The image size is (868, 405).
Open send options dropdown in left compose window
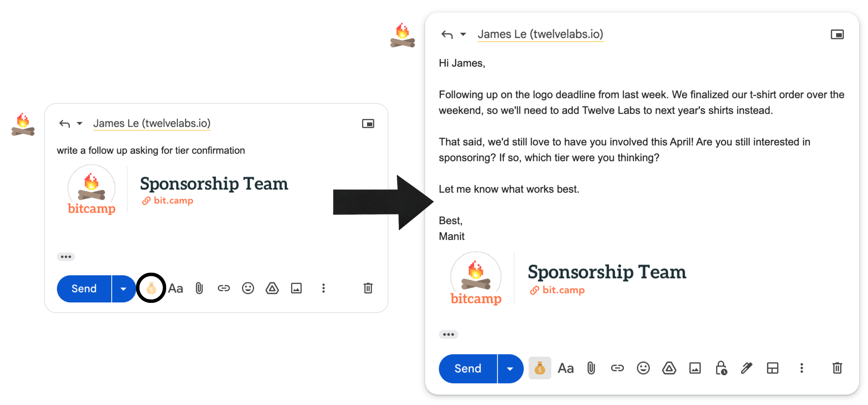click(123, 289)
